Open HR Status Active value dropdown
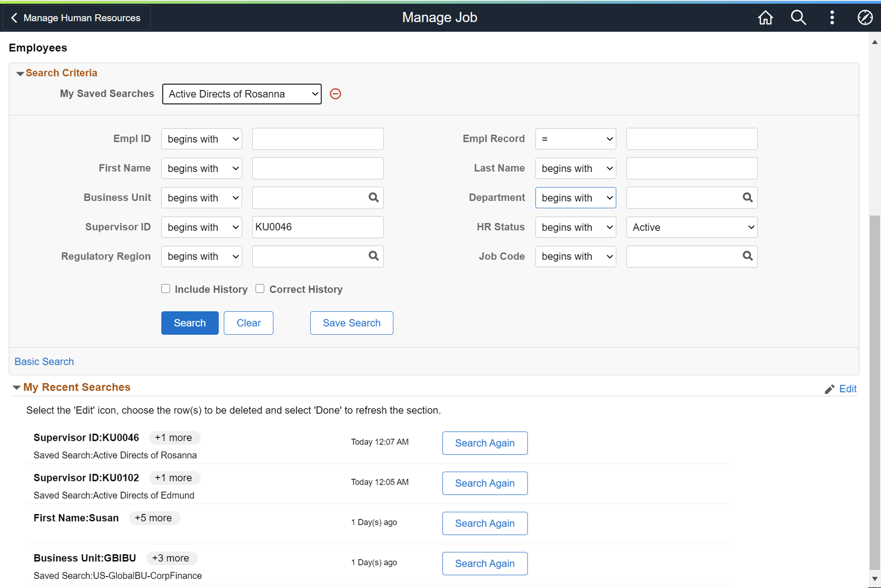 (x=692, y=227)
